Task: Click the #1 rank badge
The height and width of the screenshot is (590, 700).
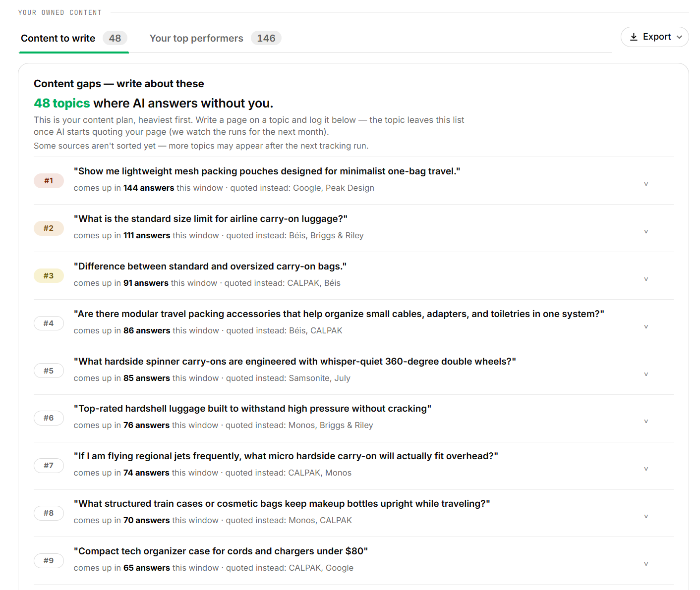Action: pyautogui.click(x=49, y=181)
